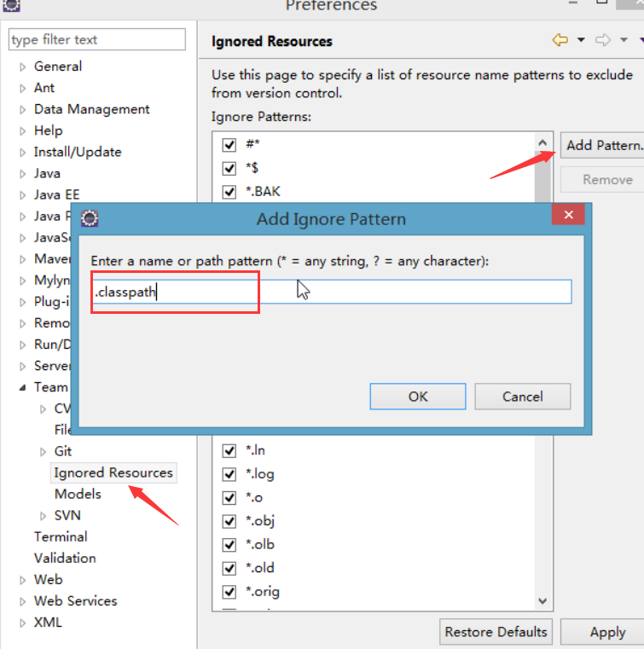Image resolution: width=644 pixels, height=649 pixels.
Task: Click the Eclipse icon in Add Ignore Pattern dialog
Action: point(90,218)
